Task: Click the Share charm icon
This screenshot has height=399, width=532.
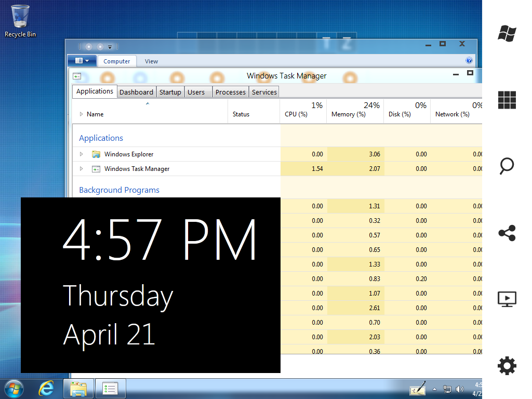Action: pos(507,233)
